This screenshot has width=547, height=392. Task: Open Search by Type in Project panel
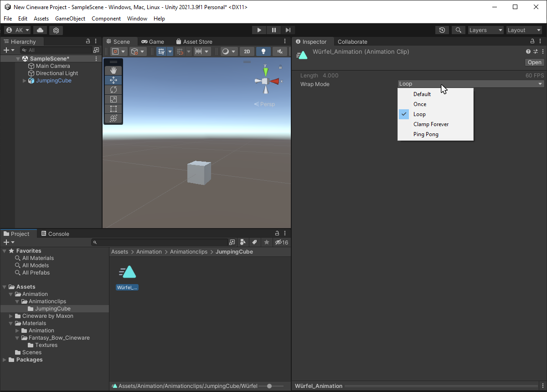coord(243,242)
